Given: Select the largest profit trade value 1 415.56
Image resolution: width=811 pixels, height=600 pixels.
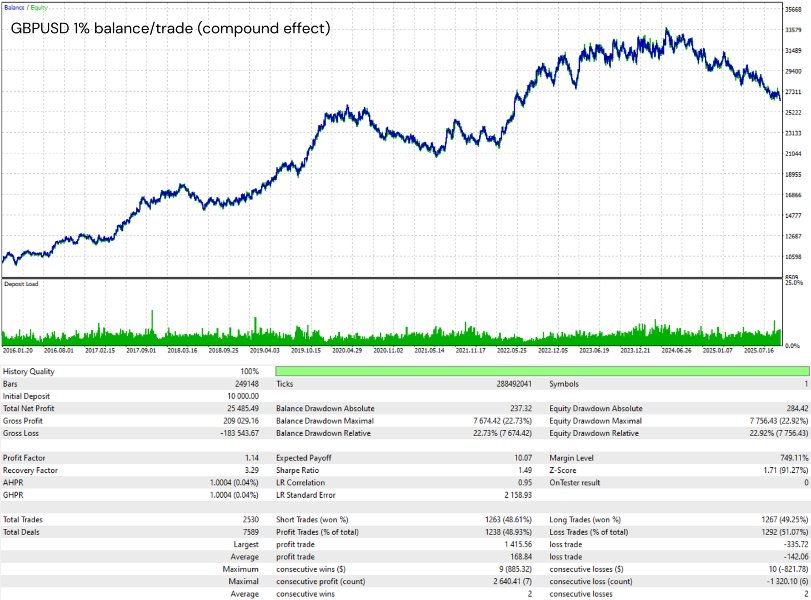Looking at the screenshot, I should point(518,545).
